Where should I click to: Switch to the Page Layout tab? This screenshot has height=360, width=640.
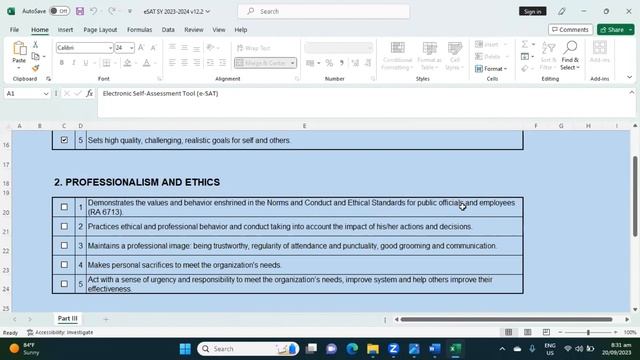pos(100,30)
